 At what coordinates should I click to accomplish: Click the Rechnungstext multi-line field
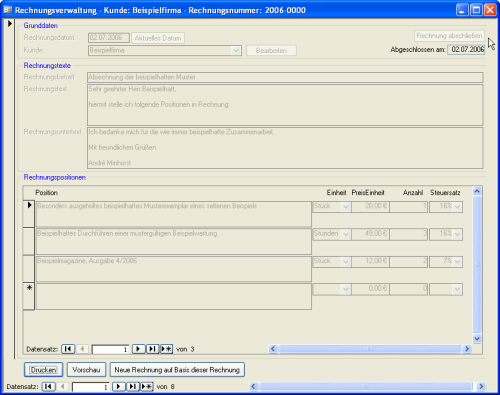[x=285, y=105]
